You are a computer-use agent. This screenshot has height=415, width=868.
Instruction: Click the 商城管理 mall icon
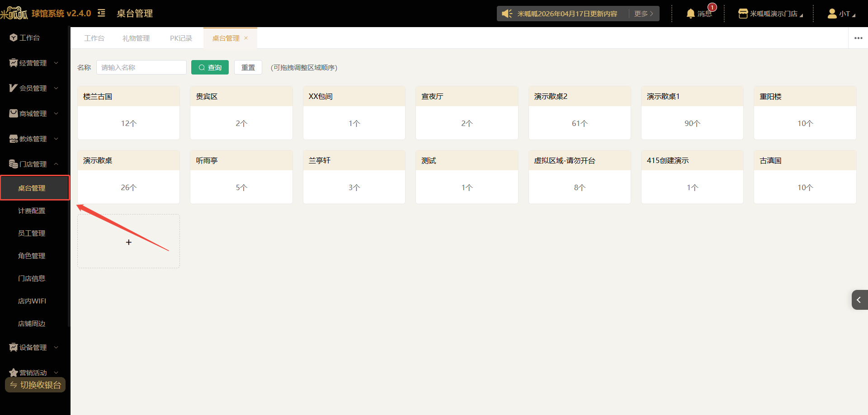tap(14, 113)
